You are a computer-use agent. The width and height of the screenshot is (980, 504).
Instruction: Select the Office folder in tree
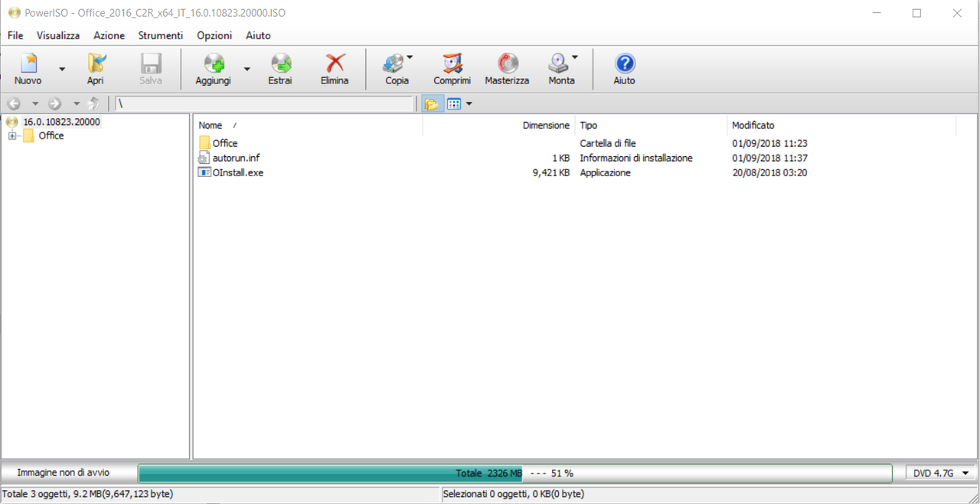pos(51,136)
